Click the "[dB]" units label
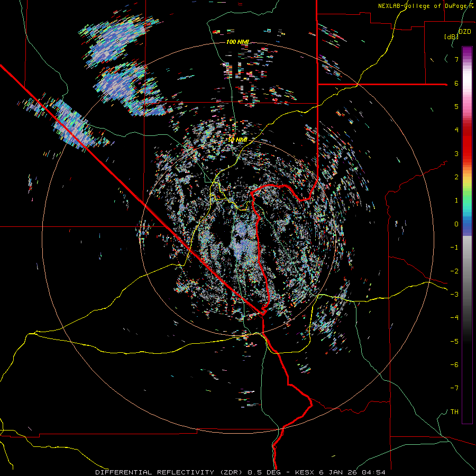This screenshot has height=476, width=476. [x=451, y=37]
